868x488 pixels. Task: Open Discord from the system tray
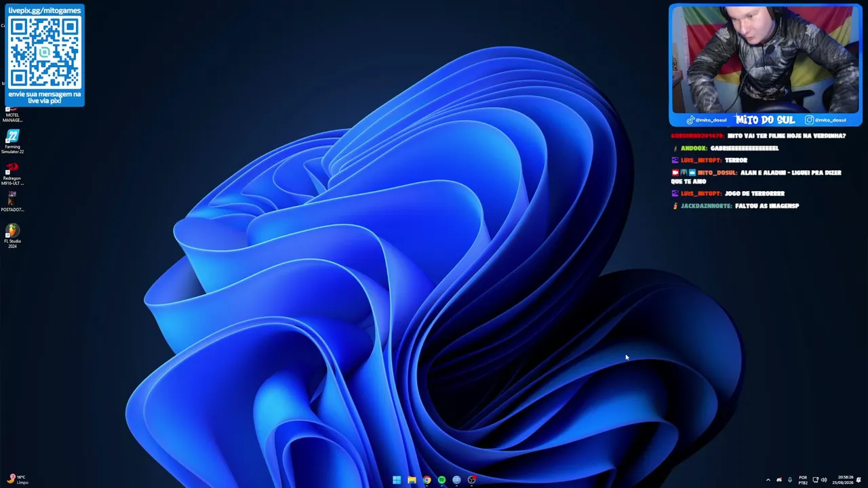coord(778,480)
